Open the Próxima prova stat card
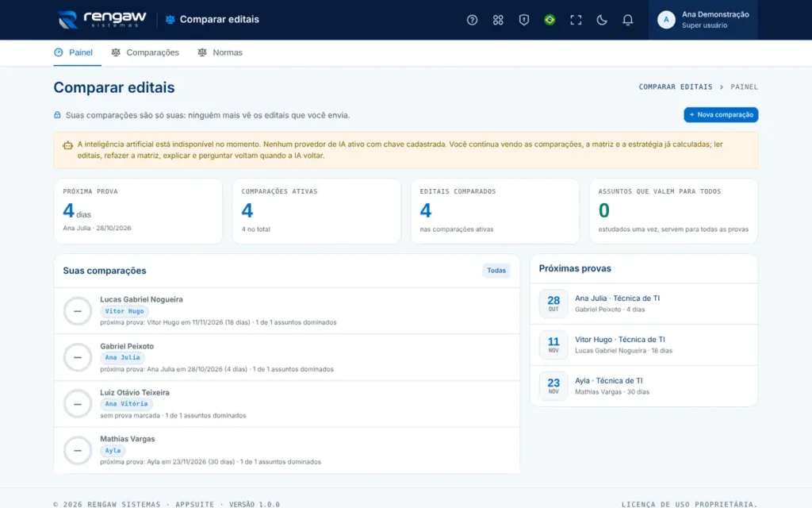The height and width of the screenshot is (508, 812). tap(138, 211)
